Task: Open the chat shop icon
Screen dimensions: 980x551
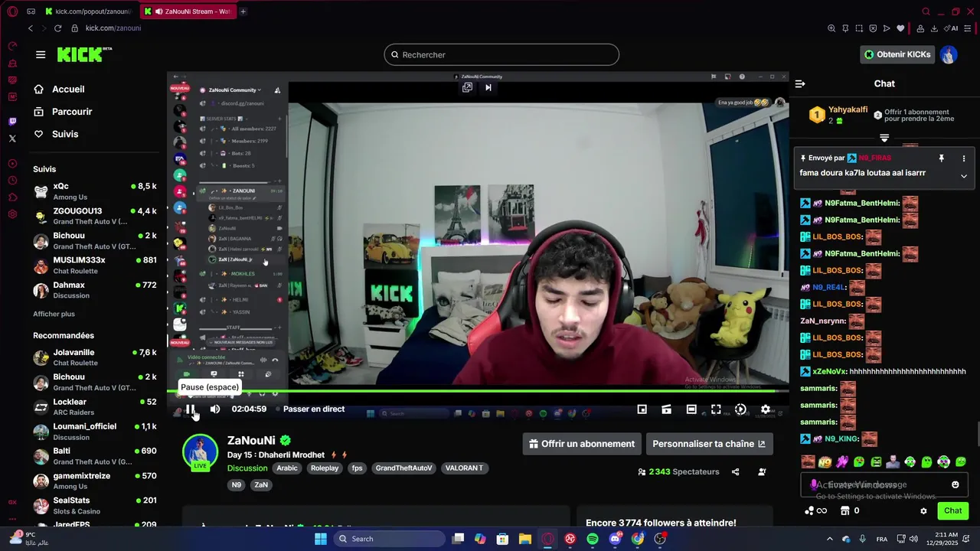Action: pyautogui.click(x=845, y=511)
